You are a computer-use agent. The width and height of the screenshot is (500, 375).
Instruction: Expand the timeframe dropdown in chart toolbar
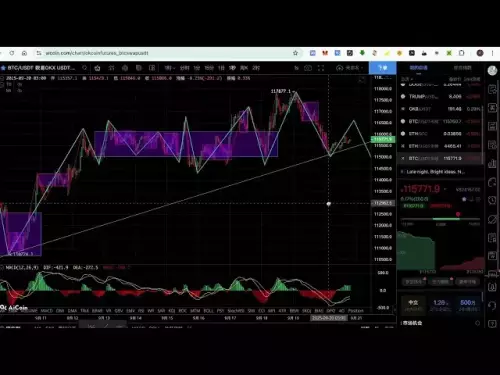pos(170,68)
